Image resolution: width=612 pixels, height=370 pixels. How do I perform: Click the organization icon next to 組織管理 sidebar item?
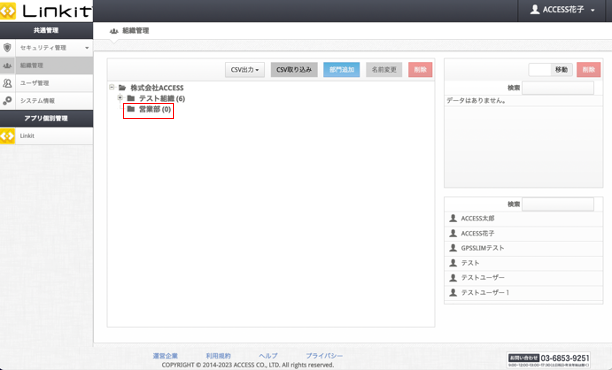pyautogui.click(x=7, y=66)
